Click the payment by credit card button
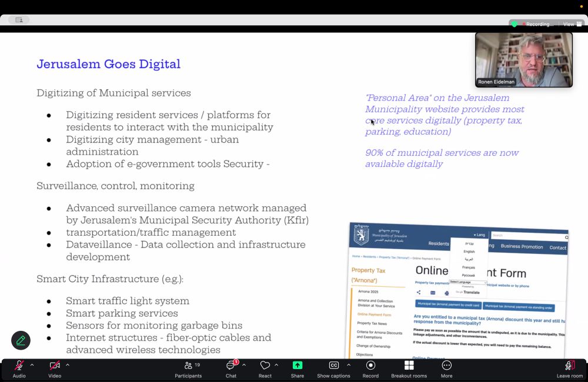The height and width of the screenshot is (382, 588). coord(448,305)
